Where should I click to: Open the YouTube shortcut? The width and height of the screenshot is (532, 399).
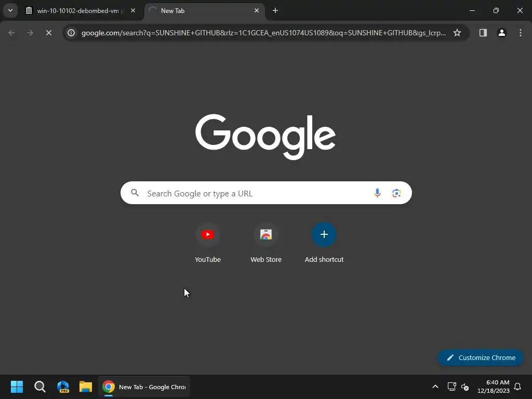pos(208,243)
